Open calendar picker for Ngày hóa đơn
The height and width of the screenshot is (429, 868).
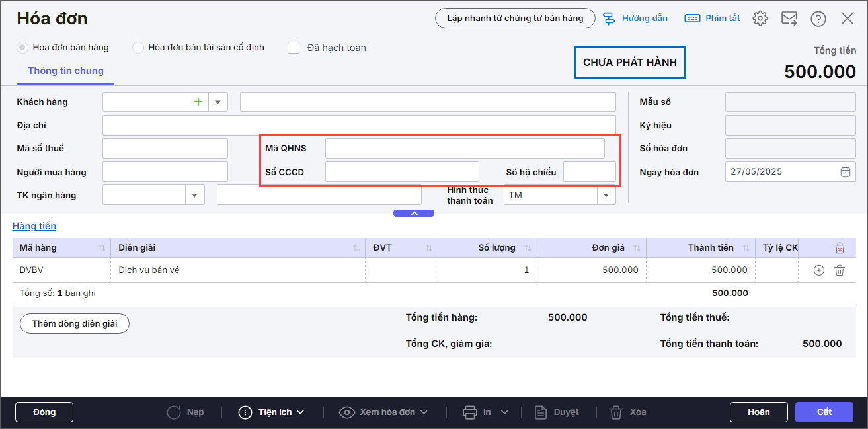[x=845, y=172]
